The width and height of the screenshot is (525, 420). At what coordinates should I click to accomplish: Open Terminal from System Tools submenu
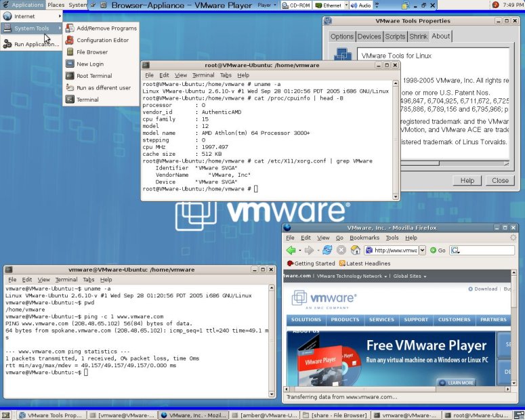[x=101, y=100]
